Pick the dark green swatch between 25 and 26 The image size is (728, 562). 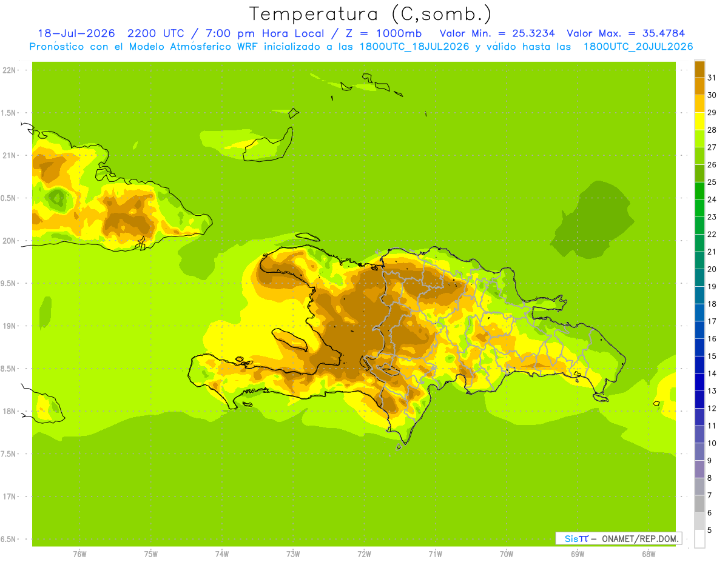pos(699,173)
